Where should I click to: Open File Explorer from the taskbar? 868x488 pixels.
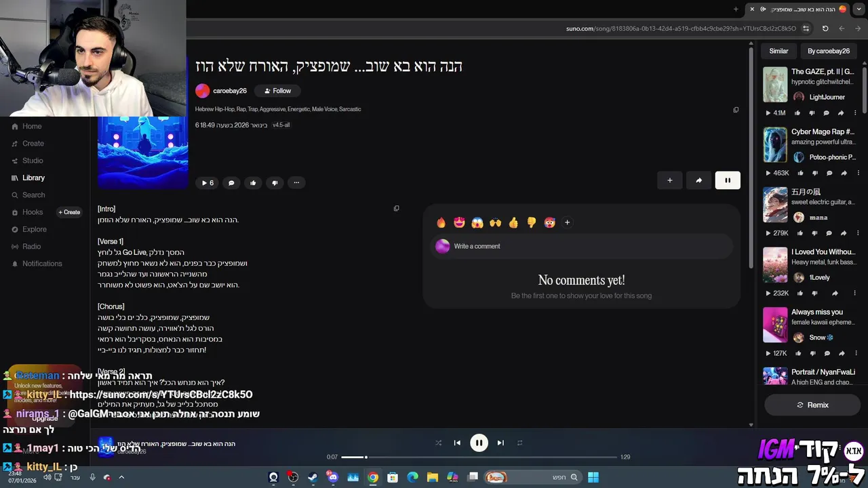[x=433, y=477]
